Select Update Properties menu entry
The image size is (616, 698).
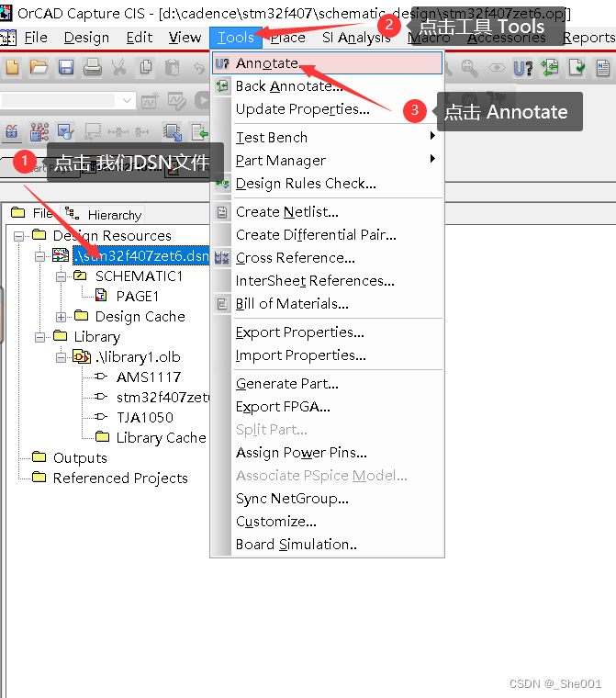click(328, 109)
